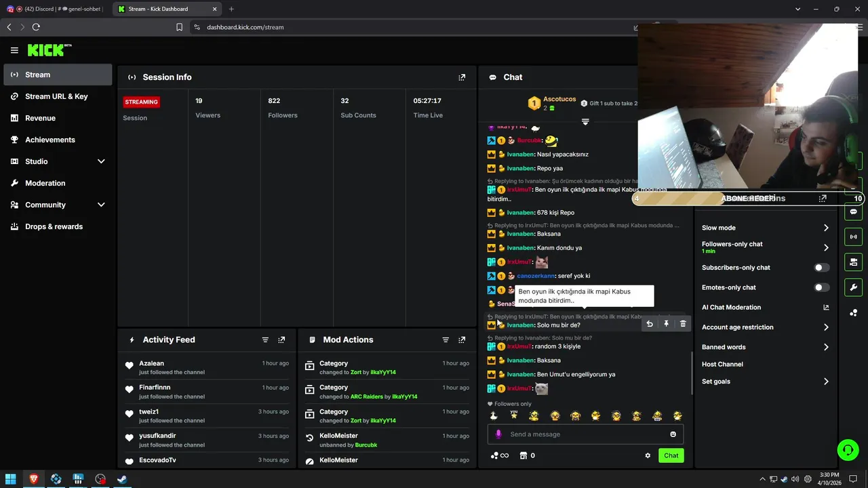Viewport: 868px width, 488px height.
Task: Open the wrench tools icon in right rail
Action: point(853,287)
